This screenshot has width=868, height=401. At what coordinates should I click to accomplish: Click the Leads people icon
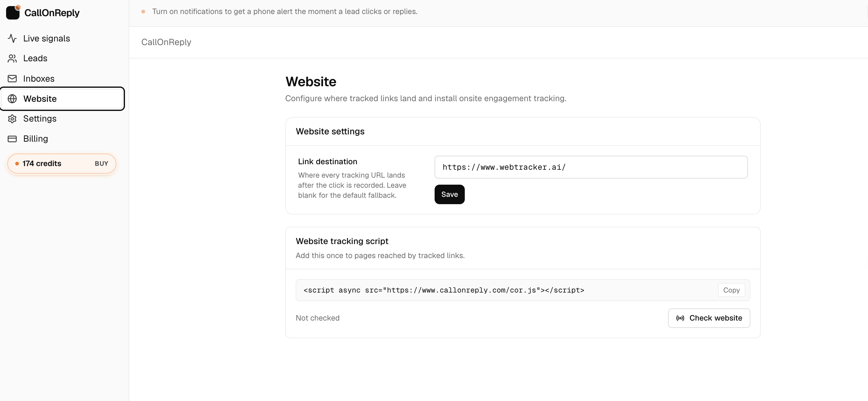pyautogui.click(x=12, y=58)
